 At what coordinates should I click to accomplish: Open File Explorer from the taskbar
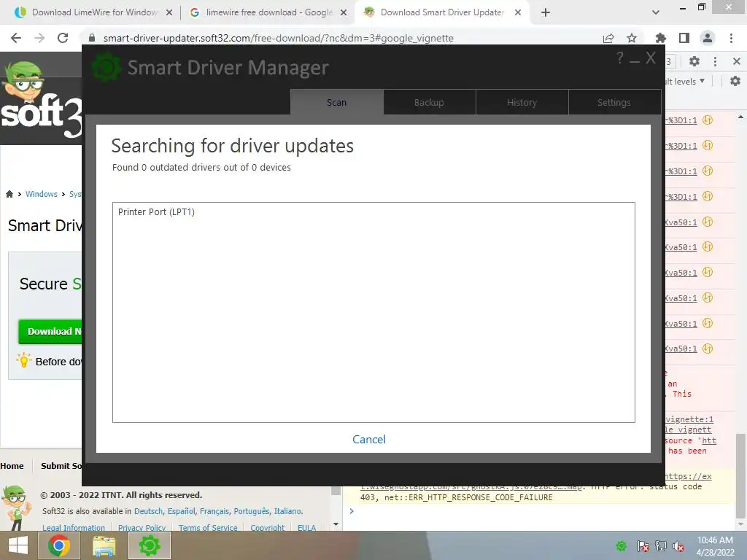pyautogui.click(x=104, y=545)
